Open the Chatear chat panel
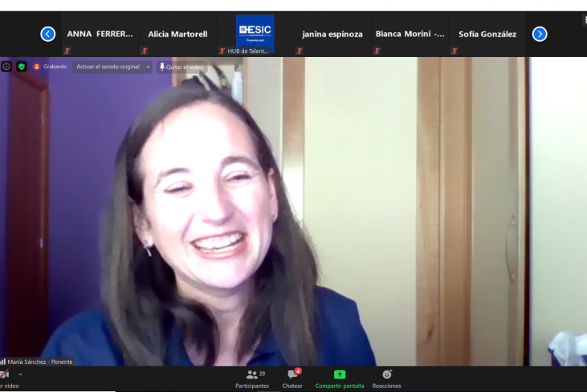The image size is (587, 392). 292,378
